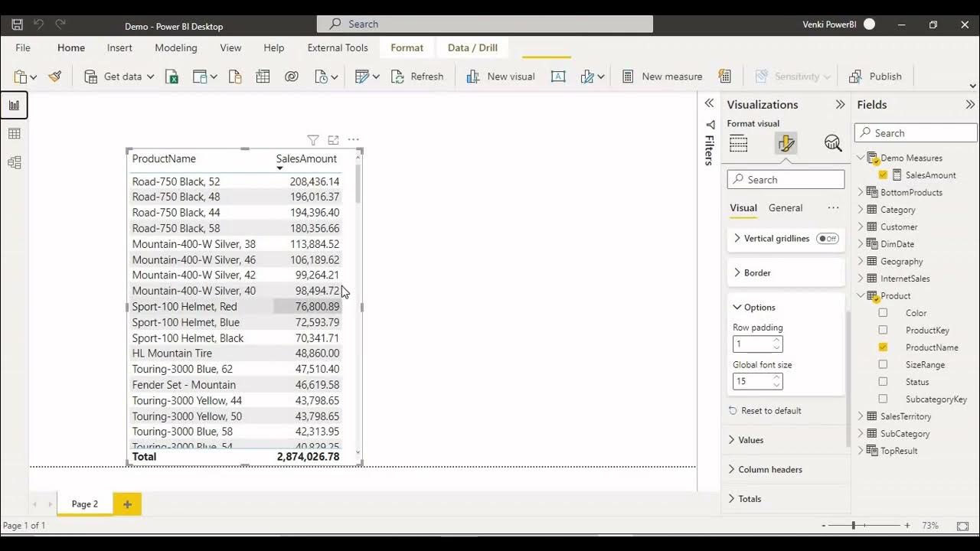This screenshot has width=980, height=551.
Task: Click the Dataverse swirl icon
Action: (291, 77)
